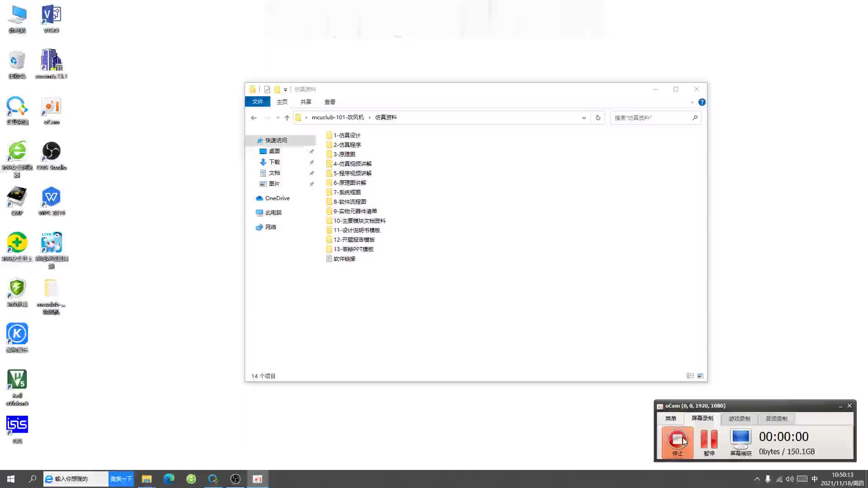Show hidden system tray icons
The height and width of the screenshot is (488, 868).
757,479
